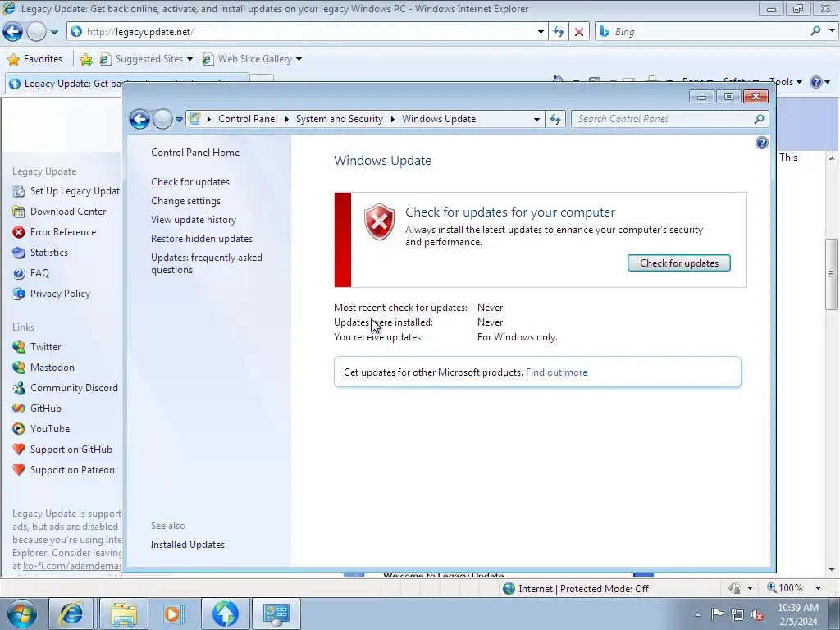Open Download Center in Legacy Update sidebar

pos(68,212)
